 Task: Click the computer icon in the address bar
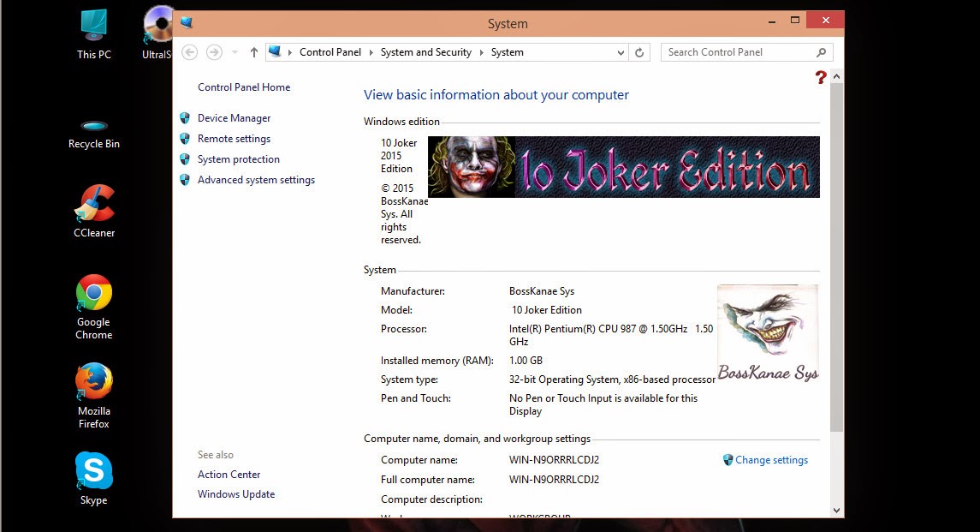click(275, 52)
